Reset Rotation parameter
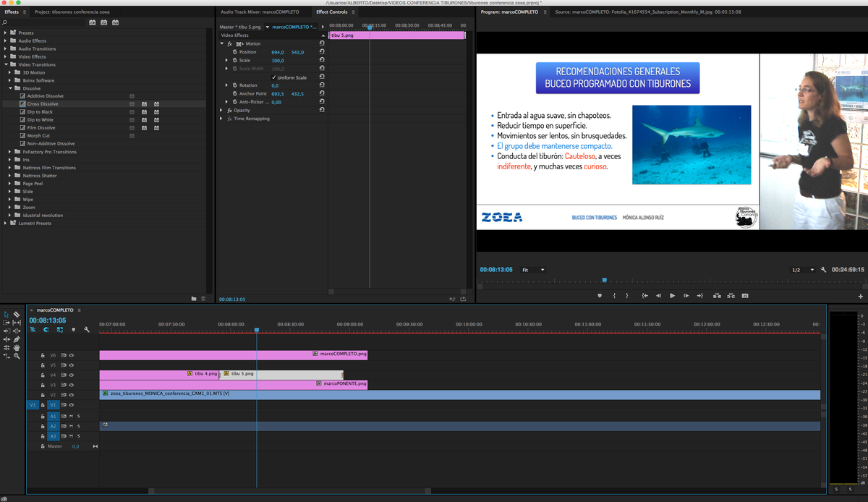The image size is (868, 502). (x=322, y=85)
